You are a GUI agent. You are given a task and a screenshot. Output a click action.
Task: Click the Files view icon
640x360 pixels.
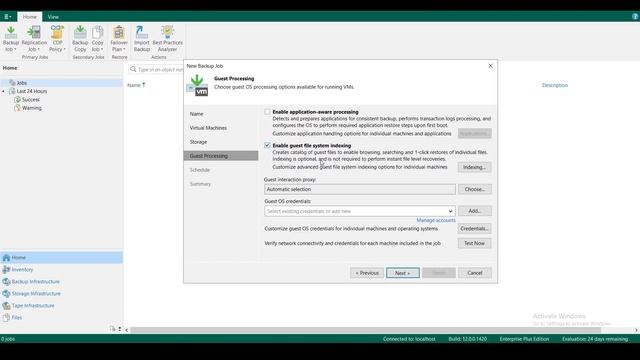[x=6, y=318]
